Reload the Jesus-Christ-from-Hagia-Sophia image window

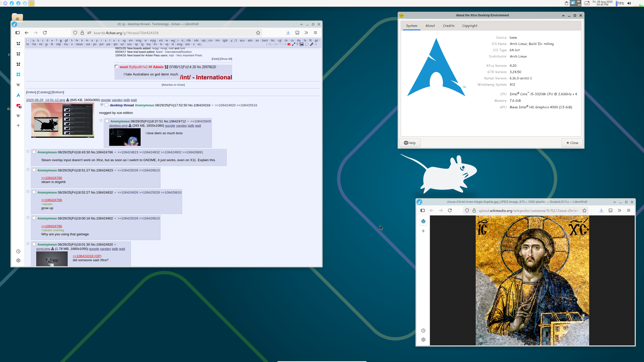[x=450, y=210]
